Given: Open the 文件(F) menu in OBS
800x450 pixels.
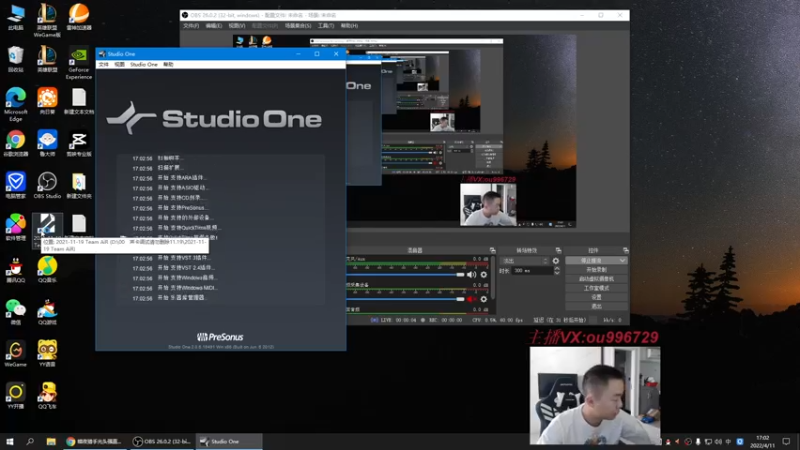Looking at the screenshot, I should coord(191,26).
